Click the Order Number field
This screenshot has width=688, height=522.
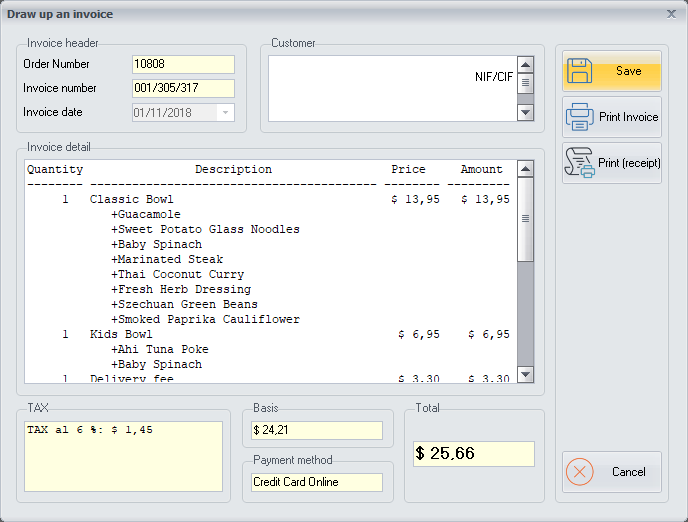[183, 64]
